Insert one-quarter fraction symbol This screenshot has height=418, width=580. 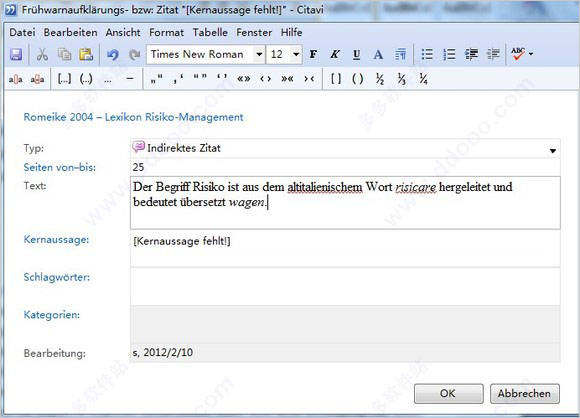(x=423, y=79)
